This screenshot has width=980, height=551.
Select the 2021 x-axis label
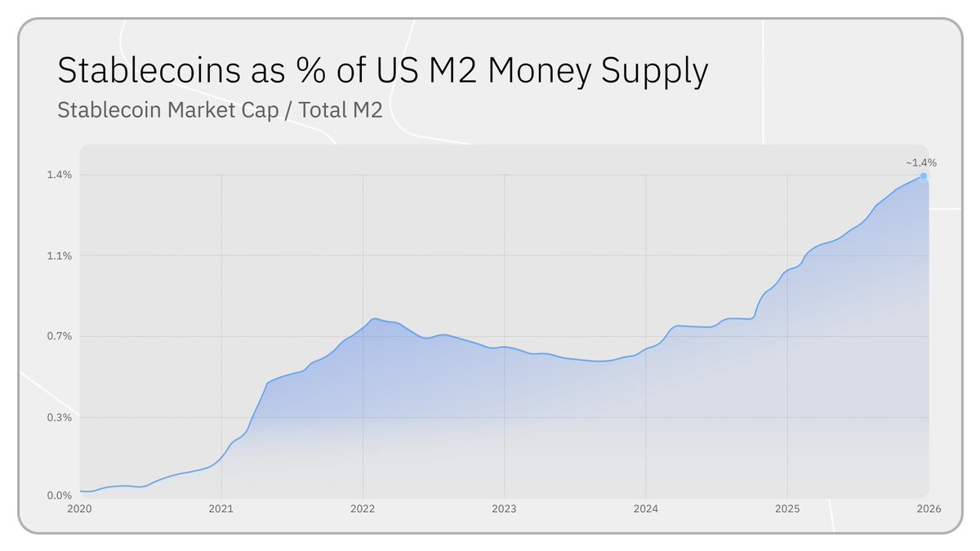click(221, 509)
